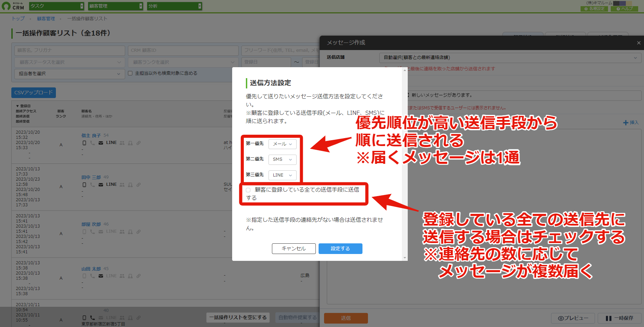Click 自動物件提案する button
This screenshot has width=644, height=327.
pos(298,317)
